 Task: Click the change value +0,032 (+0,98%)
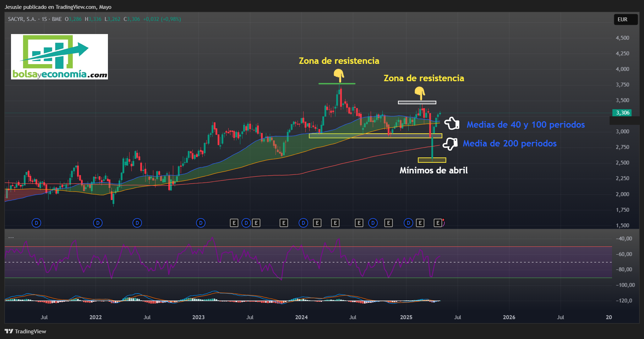pyautogui.click(x=162, y=19)
